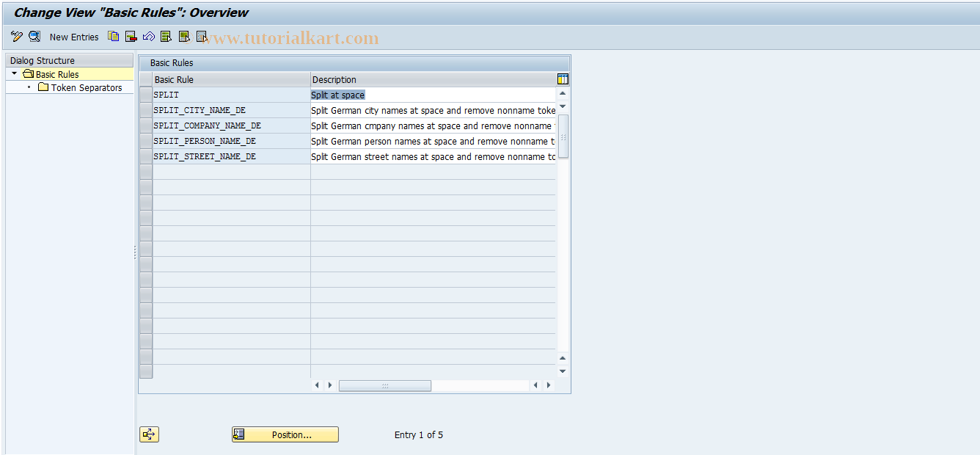
Task: Select the Basic Rules folder entry
Action: 59,73
